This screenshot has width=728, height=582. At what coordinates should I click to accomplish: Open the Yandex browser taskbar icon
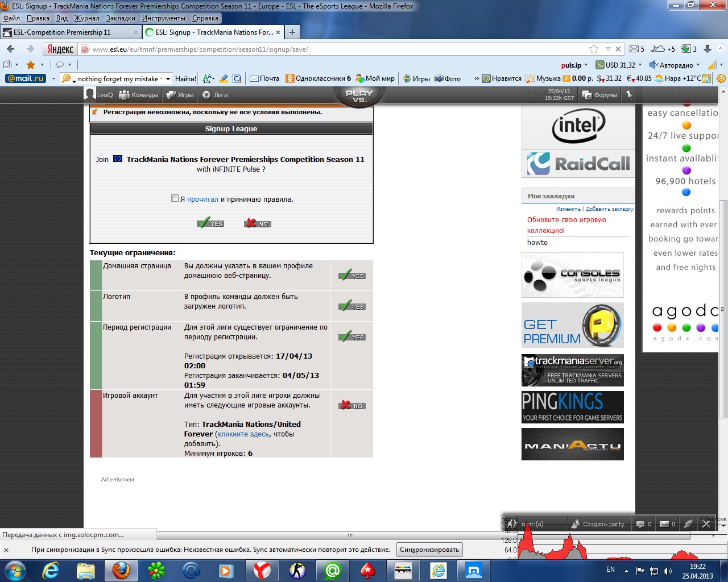(x=262, y=570)
